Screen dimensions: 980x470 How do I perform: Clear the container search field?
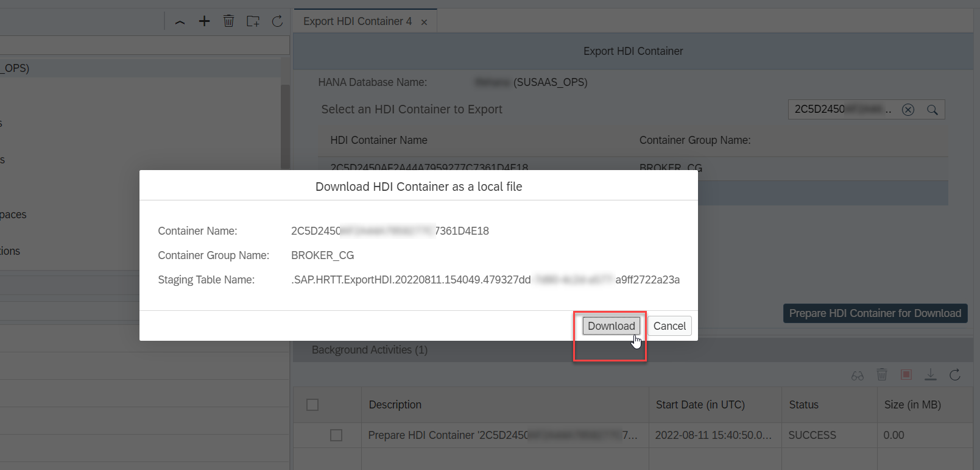[908, 110]
